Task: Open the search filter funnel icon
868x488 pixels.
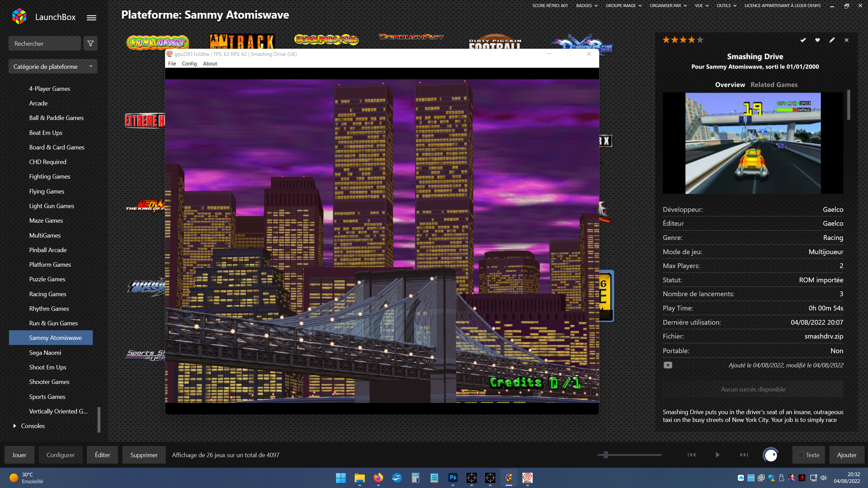Action: pyautogui.click(x=91, y=43)
